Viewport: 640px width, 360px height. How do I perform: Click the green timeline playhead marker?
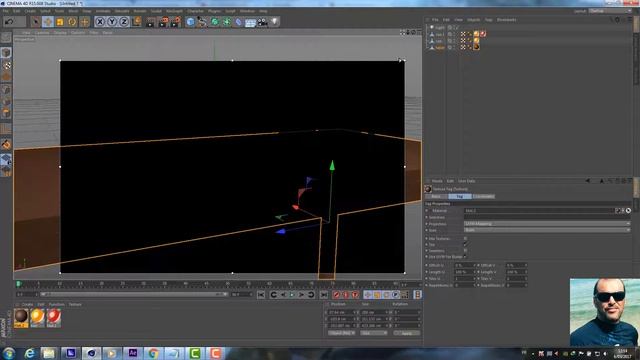18,284
